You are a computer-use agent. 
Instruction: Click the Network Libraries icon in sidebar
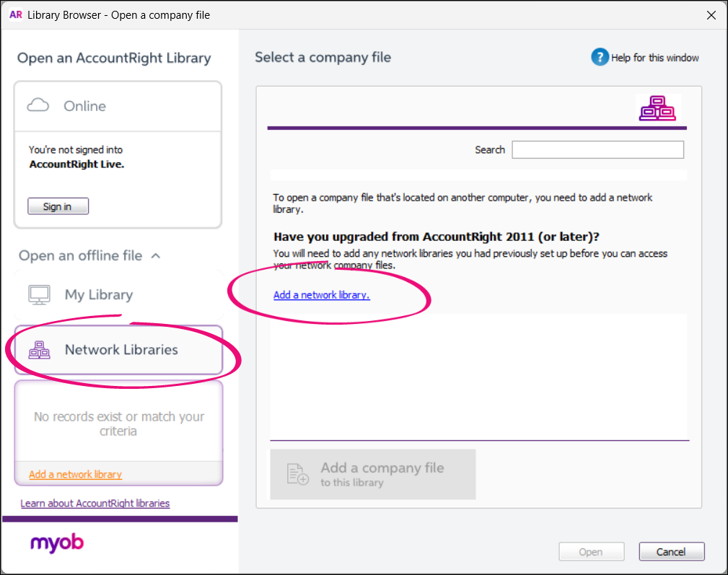(x=40, y=349)
